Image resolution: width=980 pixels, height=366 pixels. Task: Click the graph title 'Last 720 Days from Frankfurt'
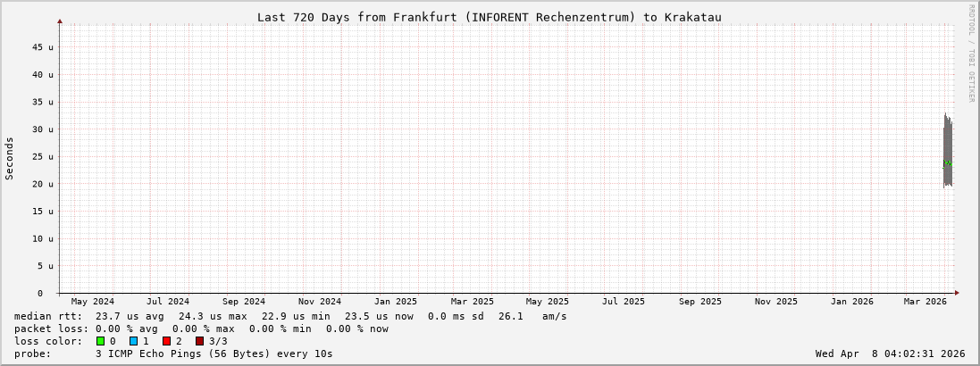coord(489,17)
